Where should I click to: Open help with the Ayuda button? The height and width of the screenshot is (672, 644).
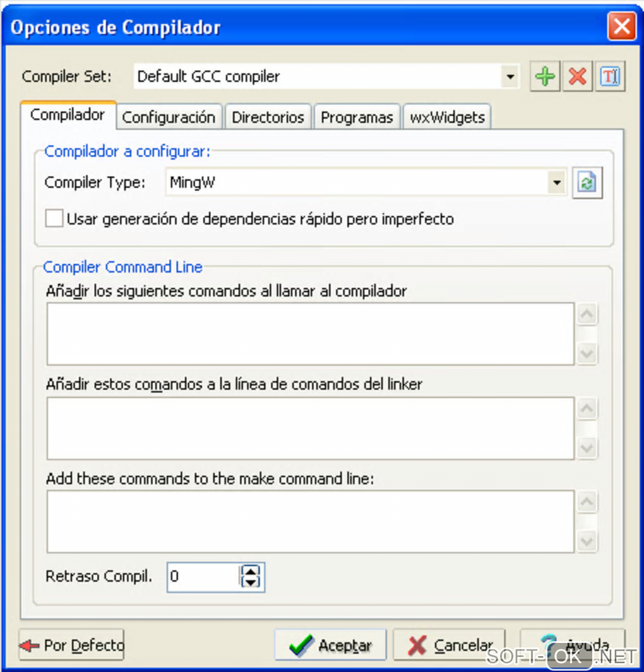(573, 645)
